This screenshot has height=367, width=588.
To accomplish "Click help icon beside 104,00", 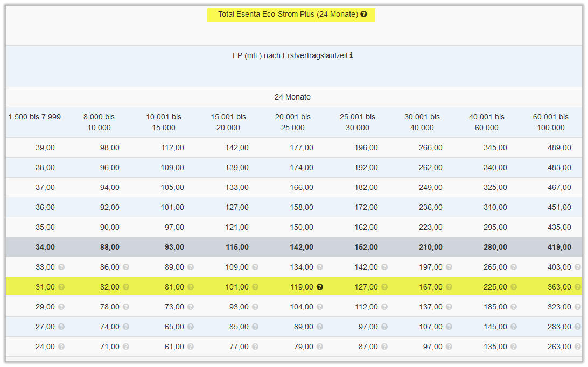I will click(320, 307).
